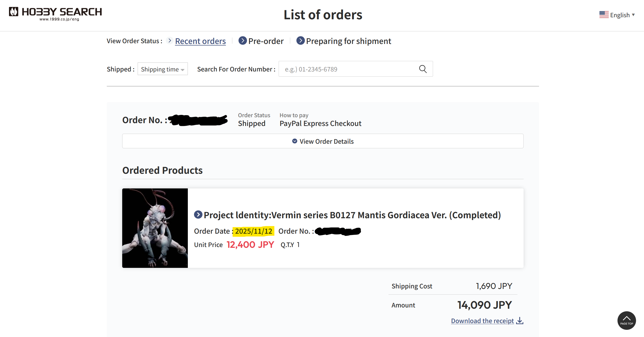Click the Pre-order circle arrow icon
Screen dimensions: 644x337
[242, 41]
